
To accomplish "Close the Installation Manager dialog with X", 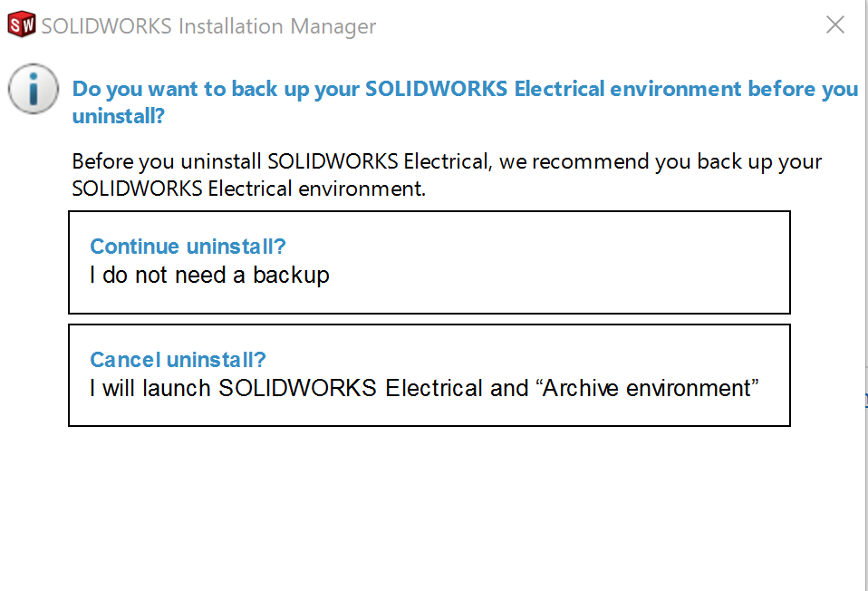I will click(834, 24).
